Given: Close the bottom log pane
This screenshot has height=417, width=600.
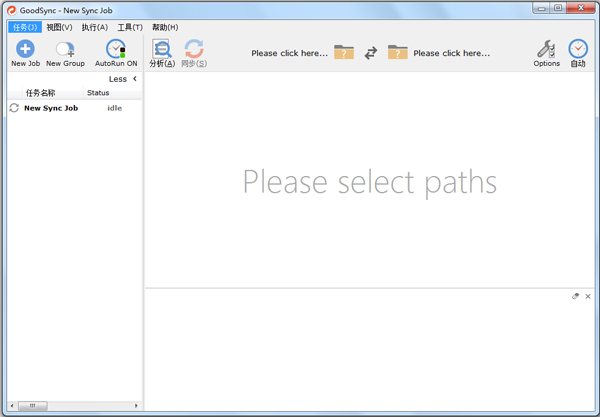Looking at the screenshot, I should coord(588,297).
